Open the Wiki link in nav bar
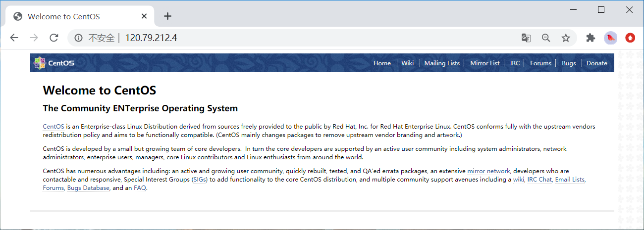Image resolution: width=644 pixels, height=230 pixels. [x=408, y=63]
